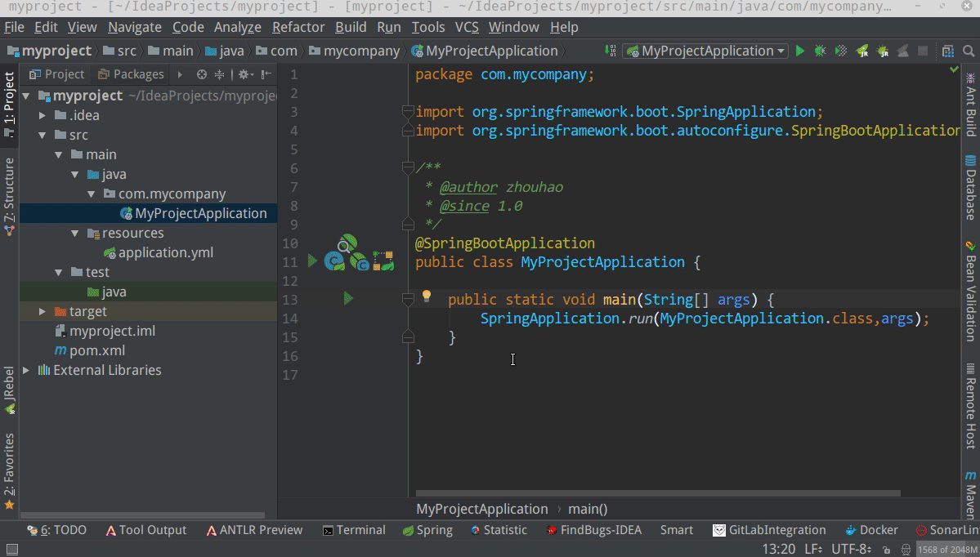Screen dimensions: 980x557
Task: Click the green Run button in toolbar
Action: 799,51
